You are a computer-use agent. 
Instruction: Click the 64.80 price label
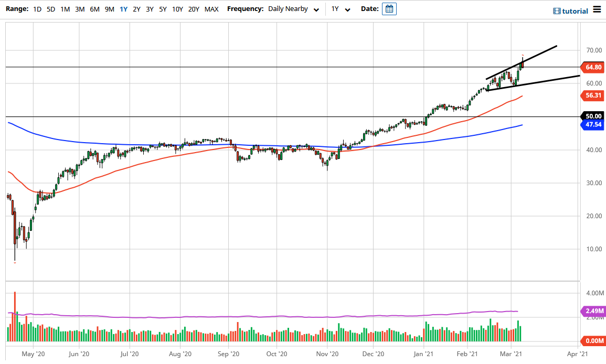pos(593,67)
